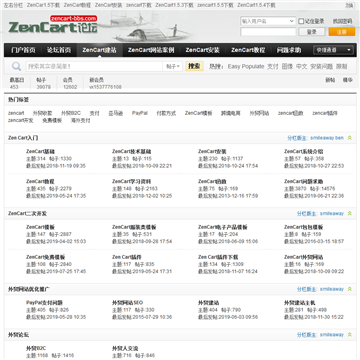
Task: Open the PayPal hot tag
Action: coord(140,113)
